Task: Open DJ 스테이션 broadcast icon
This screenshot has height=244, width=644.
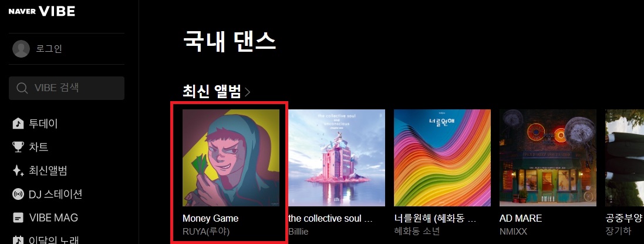Action: pyautogui.click(x=18, y=194)
